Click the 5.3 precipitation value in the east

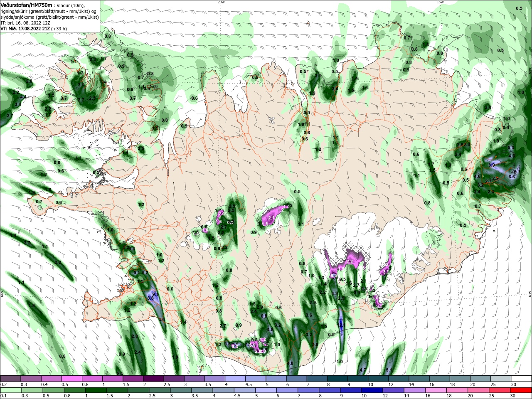coord(511,148)
